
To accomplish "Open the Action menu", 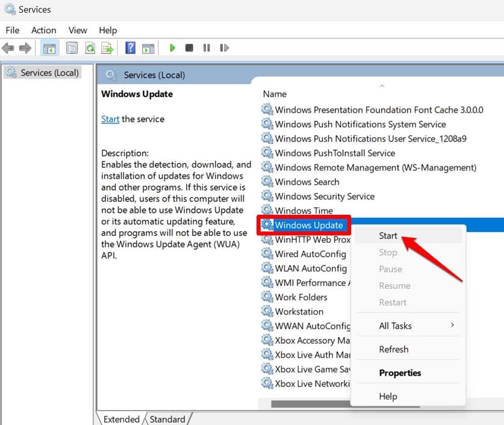I will coord(43,30).
